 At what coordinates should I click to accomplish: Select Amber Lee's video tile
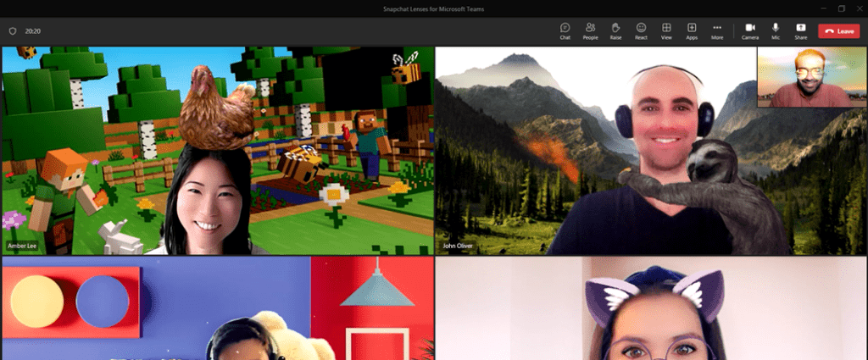pyautogui.click(x=218, y=151)
